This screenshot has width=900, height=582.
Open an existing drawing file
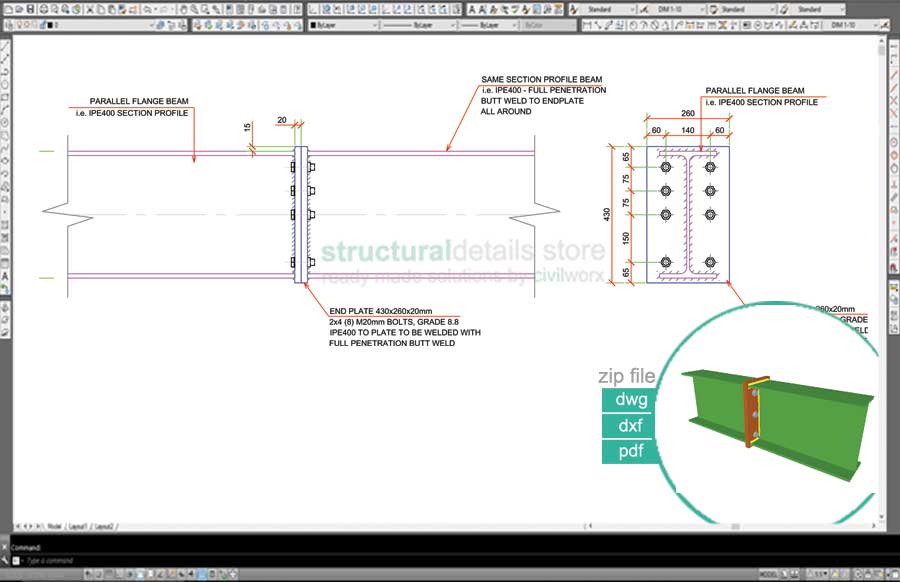tap(19, 8)
